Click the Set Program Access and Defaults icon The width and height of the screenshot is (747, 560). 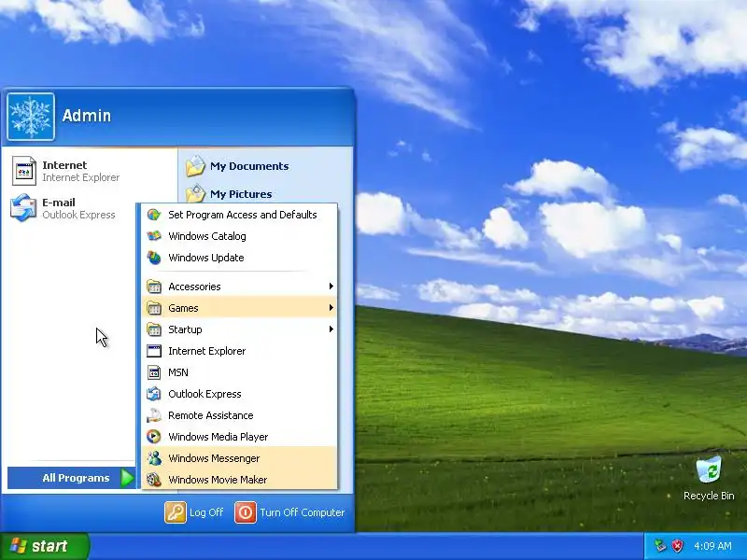coord(153,215)
